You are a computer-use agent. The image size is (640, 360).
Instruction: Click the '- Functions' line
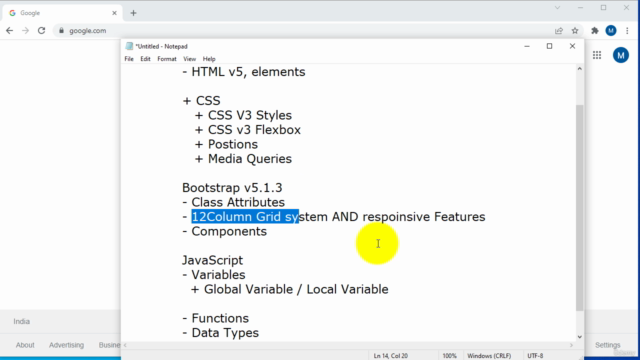click(215, 318)
